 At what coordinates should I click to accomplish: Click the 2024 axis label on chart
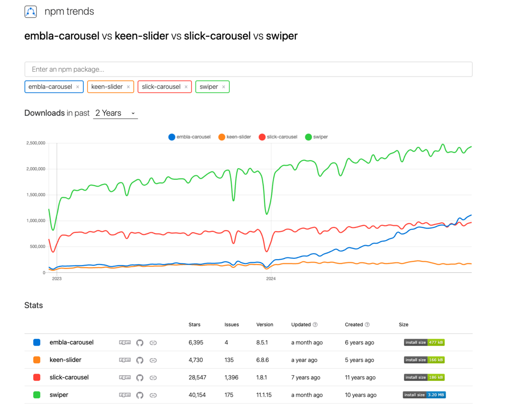(271, 279)
